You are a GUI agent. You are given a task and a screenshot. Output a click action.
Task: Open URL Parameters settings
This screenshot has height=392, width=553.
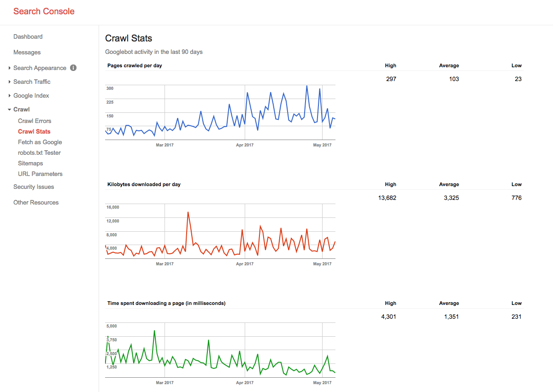tap(40, 174)
